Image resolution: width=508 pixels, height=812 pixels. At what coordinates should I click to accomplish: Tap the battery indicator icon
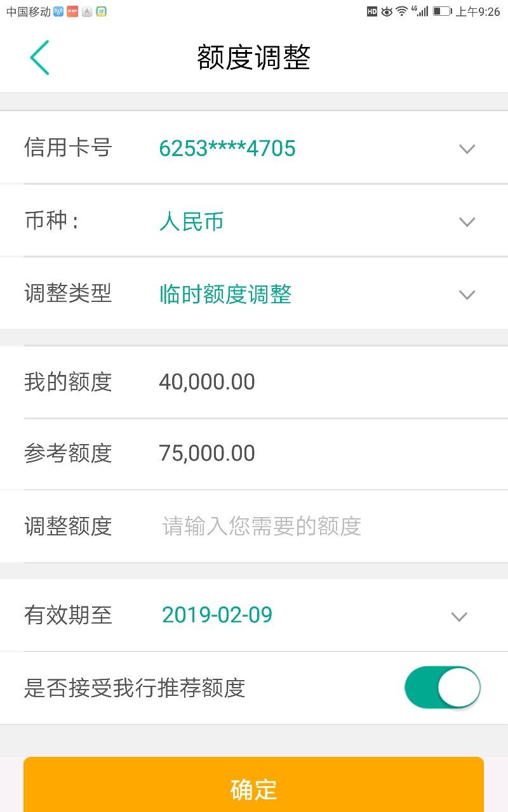(x=442, y=11)
